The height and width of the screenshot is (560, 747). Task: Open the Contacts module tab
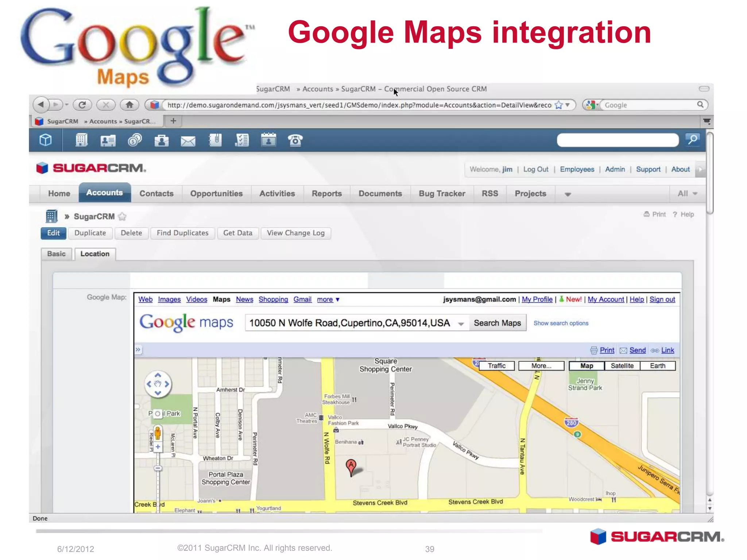(x=156, y=194)
